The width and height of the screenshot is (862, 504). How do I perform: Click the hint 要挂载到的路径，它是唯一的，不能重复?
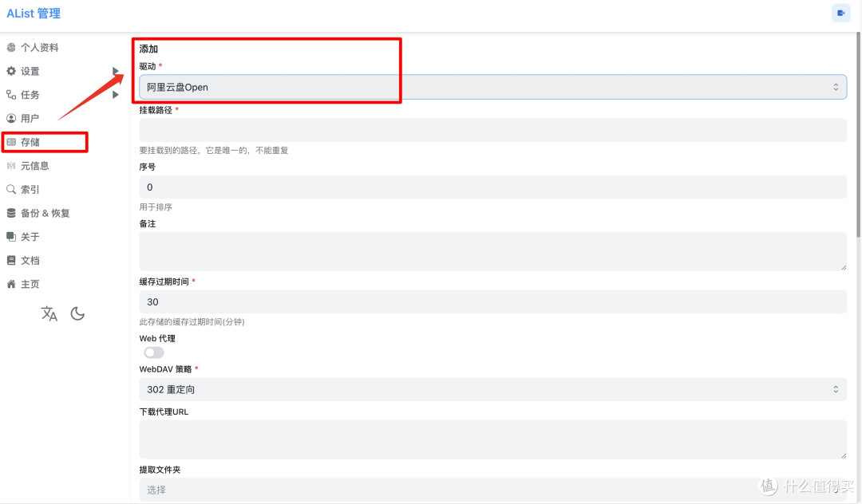pos(214,150)
